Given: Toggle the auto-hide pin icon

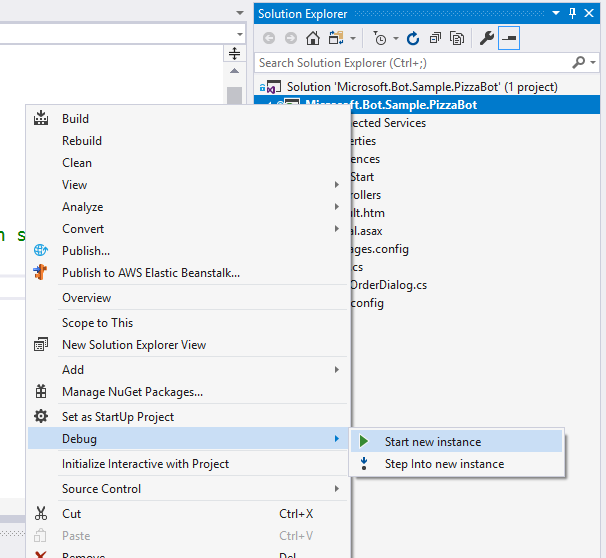Looking at the screenshot, I should point(573,13).
